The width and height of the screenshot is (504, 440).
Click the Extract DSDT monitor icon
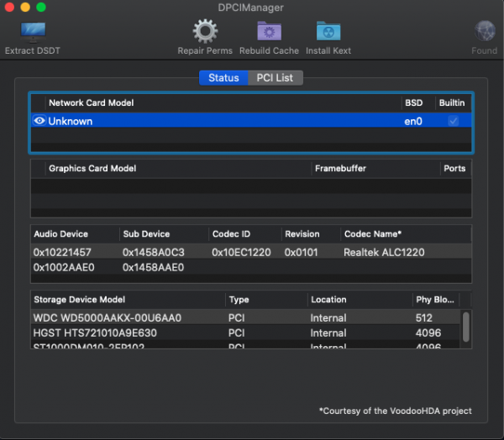pyautogui.click(x=33, y=32)
